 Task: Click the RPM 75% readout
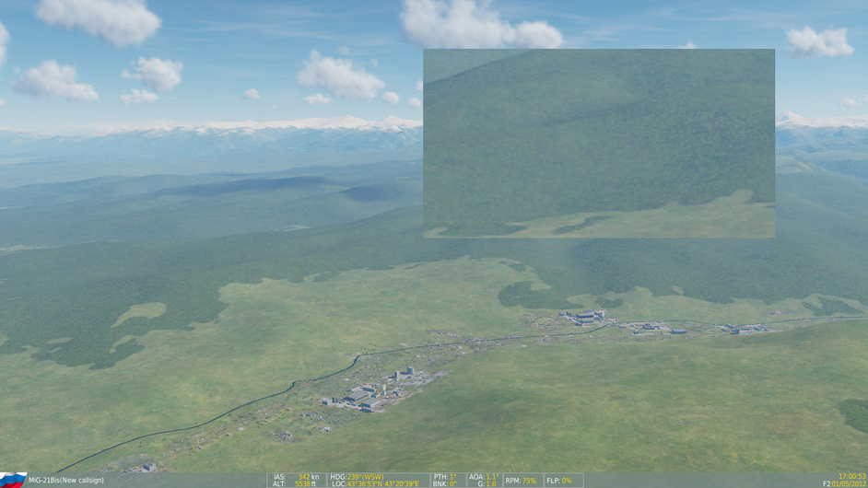(x=521, y=481)
